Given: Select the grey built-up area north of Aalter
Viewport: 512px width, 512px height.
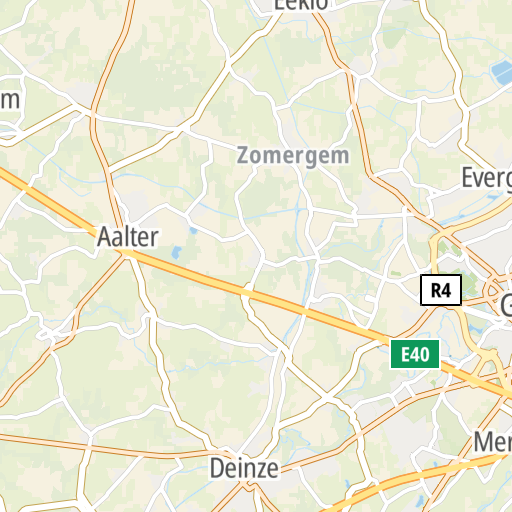Looking at the screenshot, I should click(137, 202).
